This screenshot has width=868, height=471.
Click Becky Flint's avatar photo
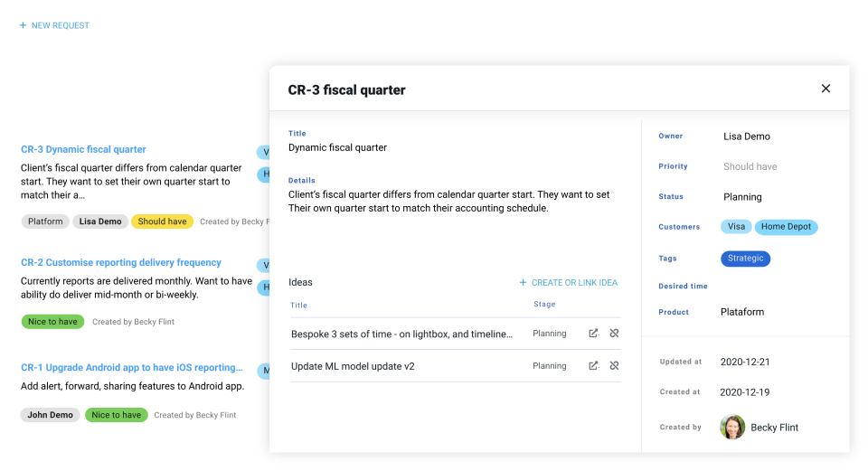pyautogui.click(x=732, y=427)
